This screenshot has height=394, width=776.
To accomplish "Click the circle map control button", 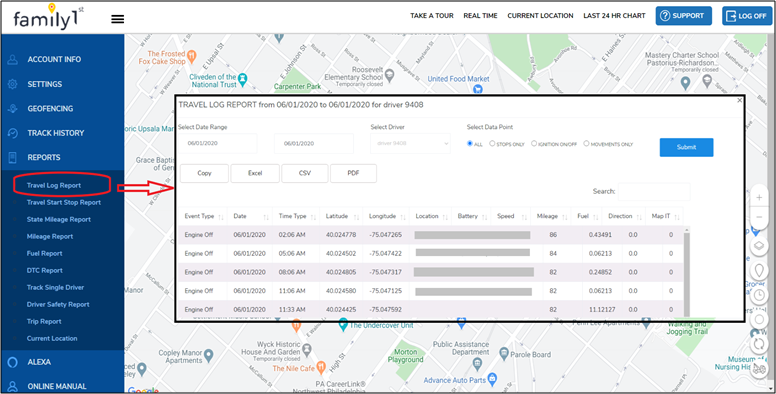I will (759, 320).
